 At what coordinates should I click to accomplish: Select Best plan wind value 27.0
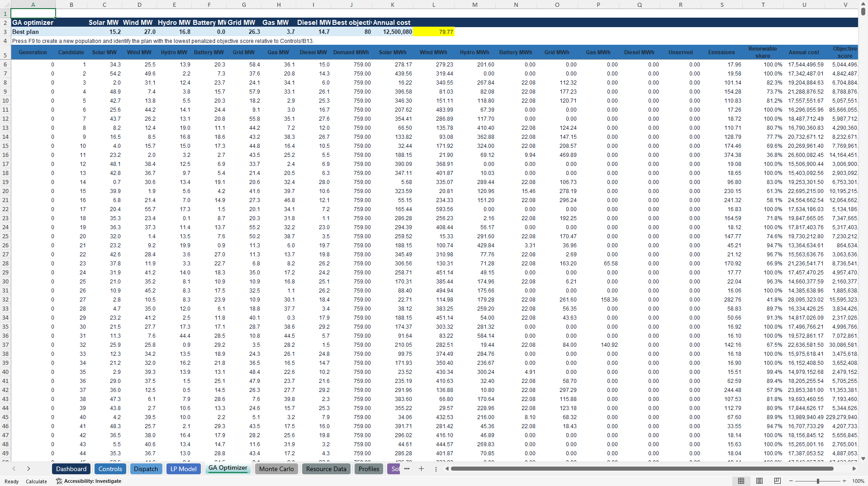(x=139, y=32)
